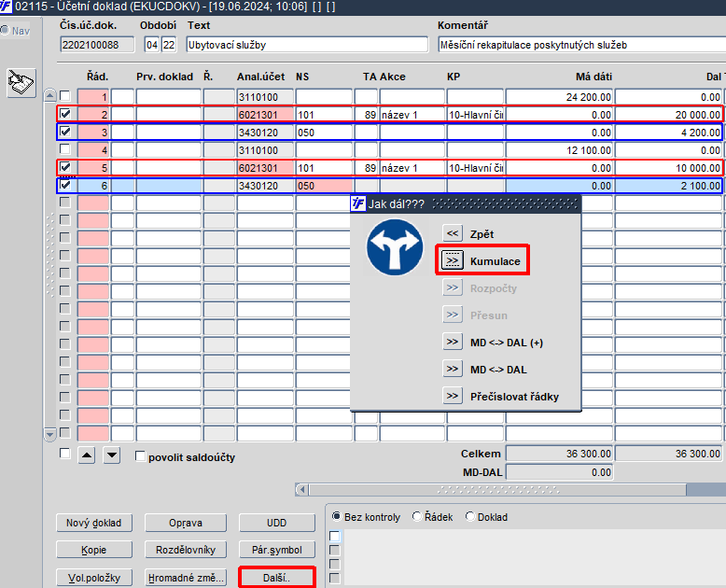Image resolution: width=726 pixels, height=588 pixels.
Task: Click the Čís.úč.dok. field 2202100088
Action: click(97, 45)
